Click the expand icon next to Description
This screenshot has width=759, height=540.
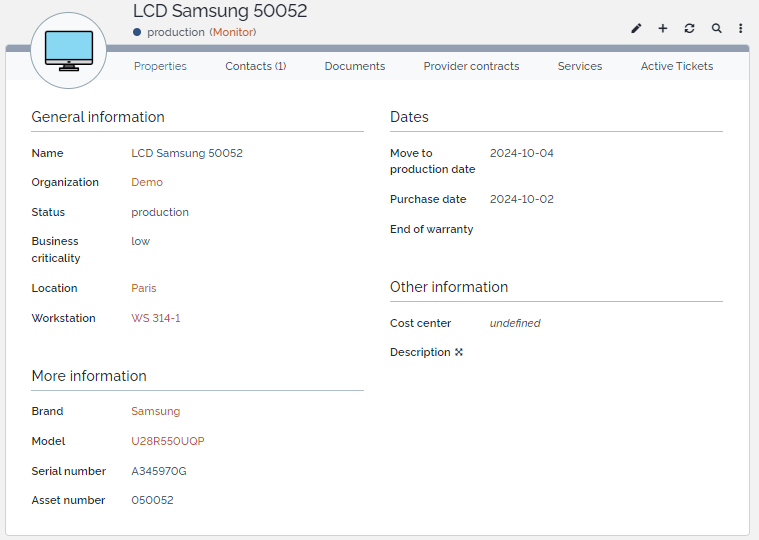pyautogui.click(x=459, y=352)
